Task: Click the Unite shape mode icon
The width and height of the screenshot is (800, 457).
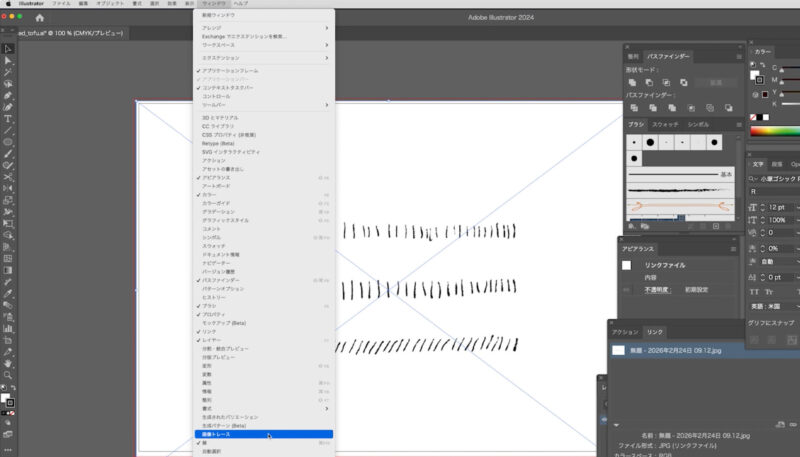Action: [634, 81]
